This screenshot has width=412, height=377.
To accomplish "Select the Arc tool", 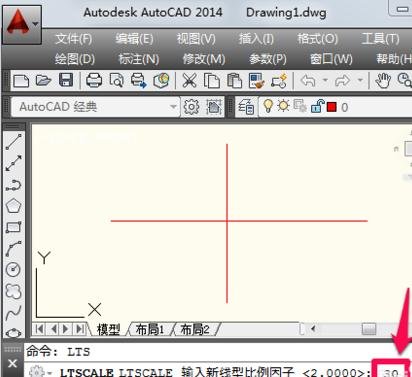I will [x=14, y=249].
